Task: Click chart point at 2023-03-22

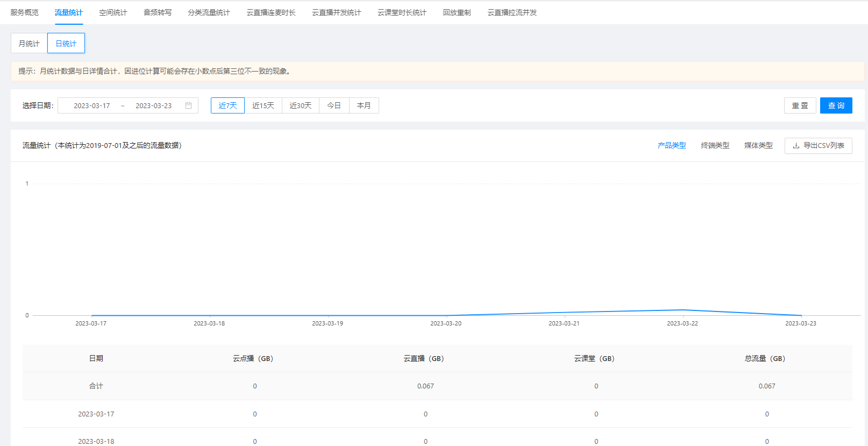Action: 682,310
